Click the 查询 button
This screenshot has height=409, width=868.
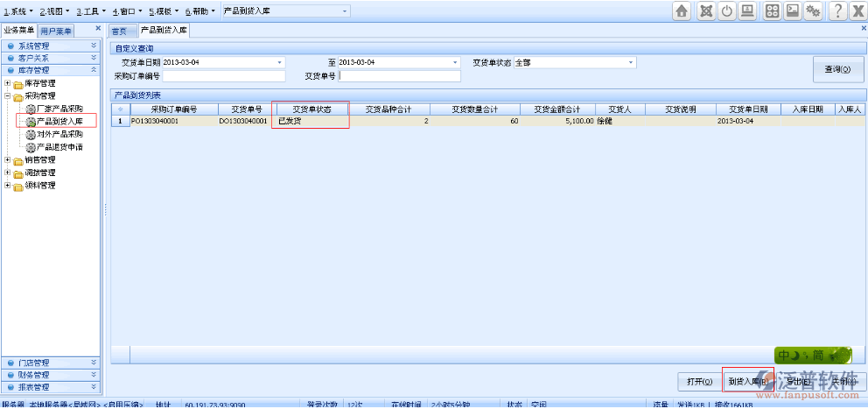pos(837,69)
